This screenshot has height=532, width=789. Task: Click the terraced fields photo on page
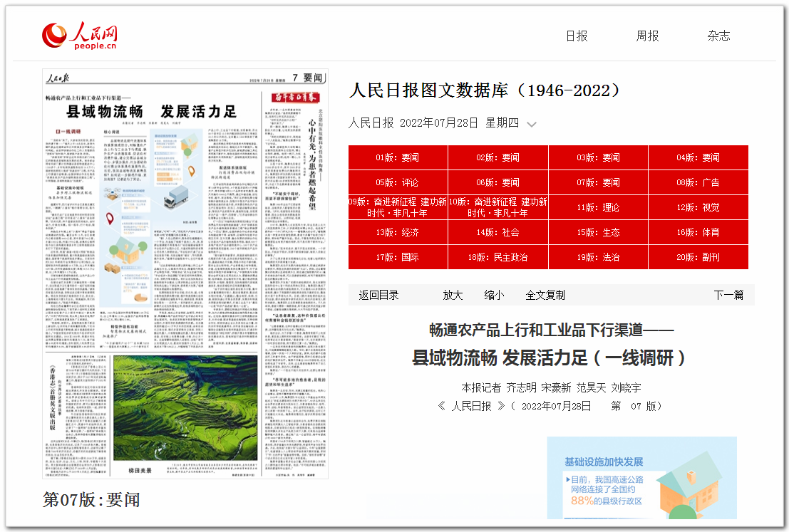[x=185, y=408]
